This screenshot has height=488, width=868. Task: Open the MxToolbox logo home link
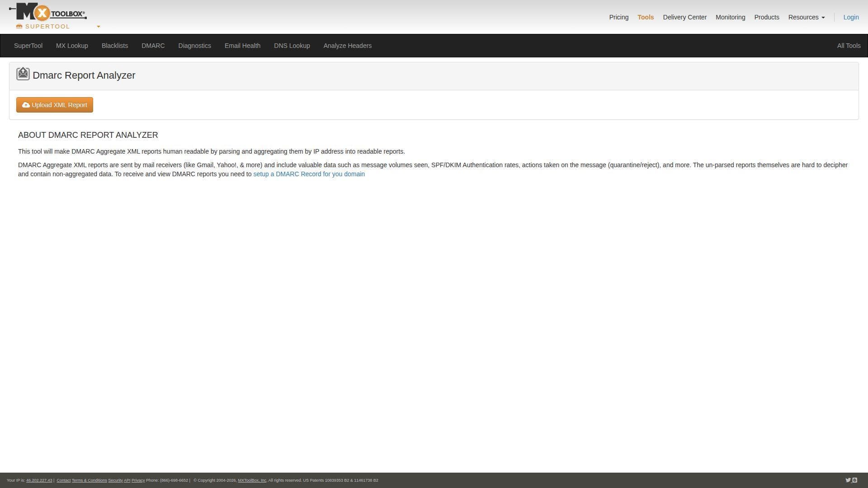point(48,12)
